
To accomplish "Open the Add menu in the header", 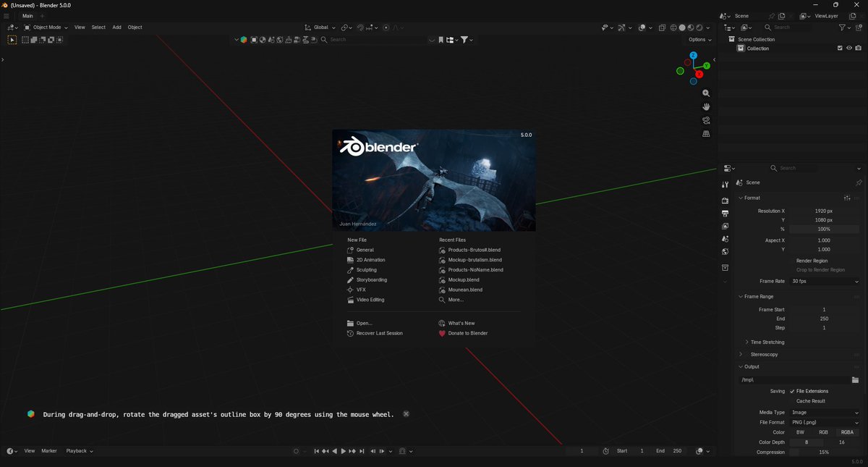I will [x=116, y=27].
